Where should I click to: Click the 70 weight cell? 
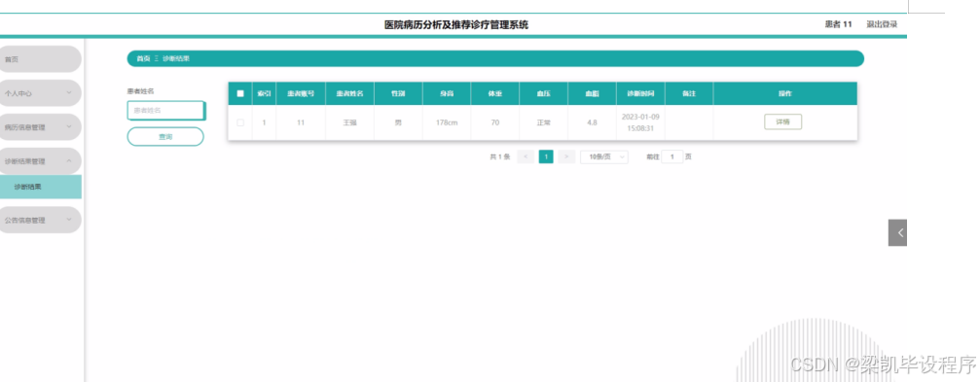[495, 122]
